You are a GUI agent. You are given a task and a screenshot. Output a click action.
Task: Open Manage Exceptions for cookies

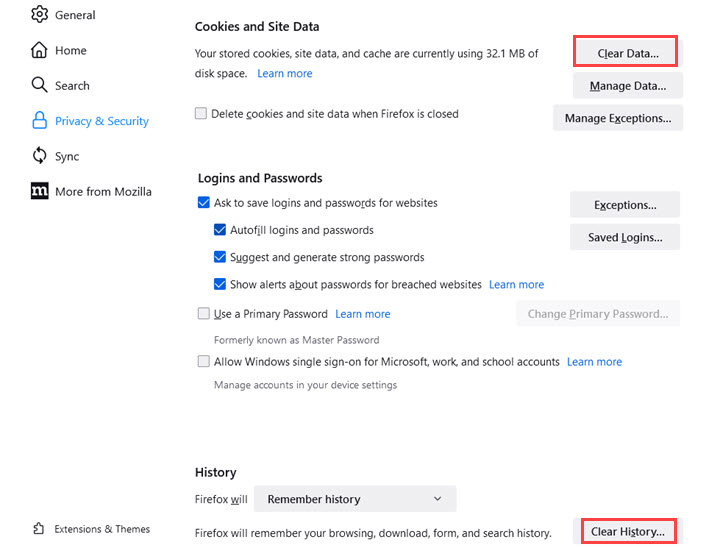tap(617, 118)
